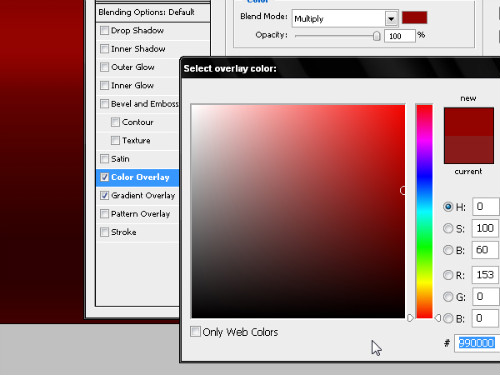Uncheck the Gradient Overlay checkbox

tap(104, 195)
